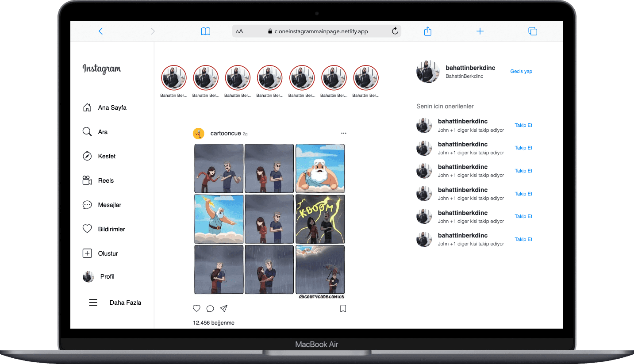
Task: Click the Gecis yap link
Action: pos(521,71)
